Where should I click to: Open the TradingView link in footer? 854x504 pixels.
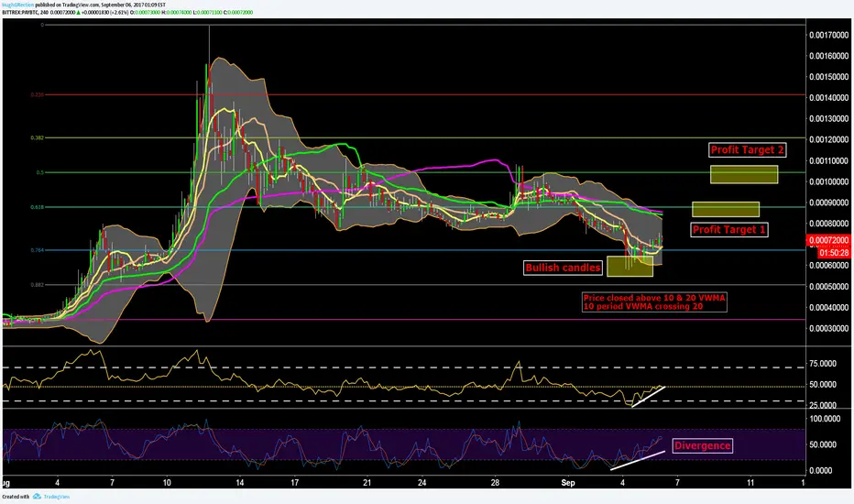point(56,497)
